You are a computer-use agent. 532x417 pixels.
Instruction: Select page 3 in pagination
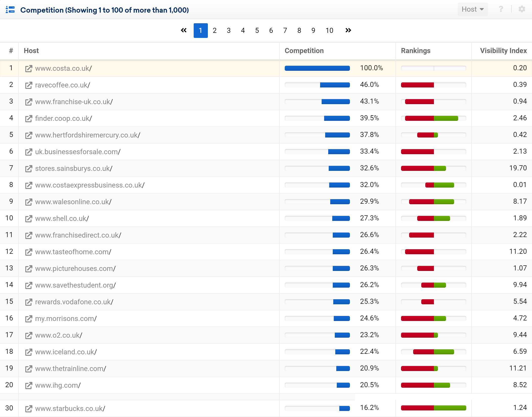(229, 31)
